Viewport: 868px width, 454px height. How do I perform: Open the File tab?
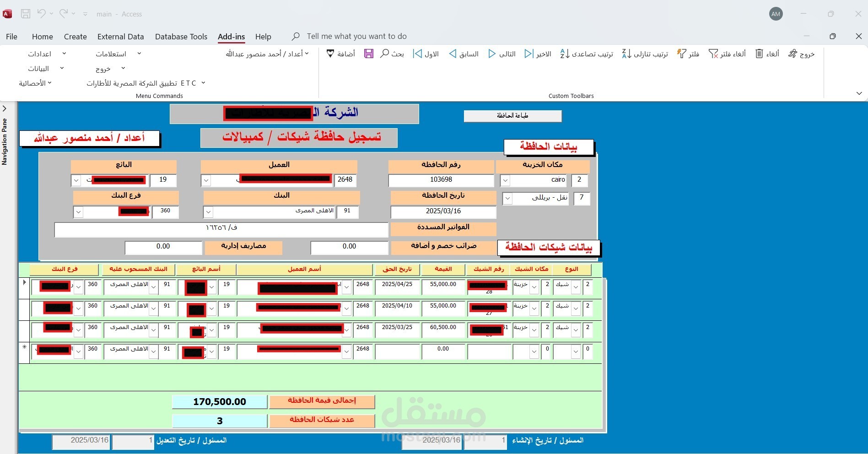[x=11, y=37]
